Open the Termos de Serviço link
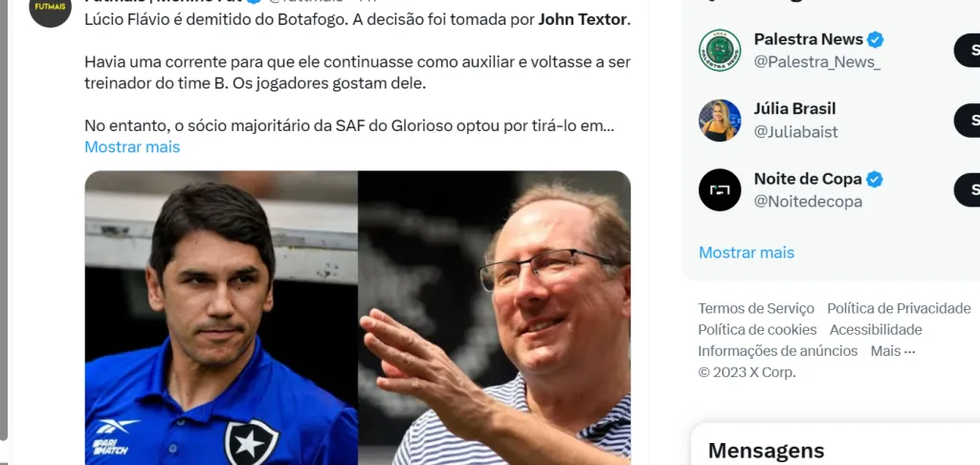Image resolution: width=980 pixels, height=465 pixels. pyautogui.click(x=756, y=309)
